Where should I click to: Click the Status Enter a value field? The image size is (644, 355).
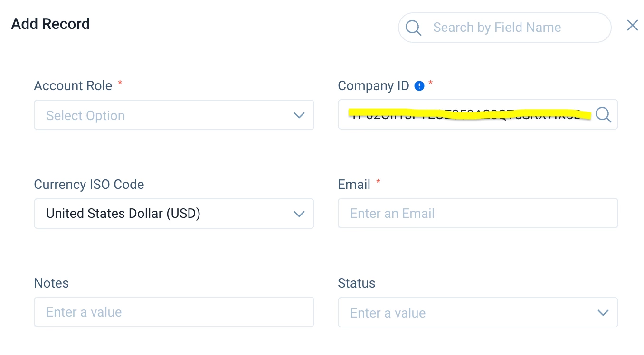[x=478, y=312]
